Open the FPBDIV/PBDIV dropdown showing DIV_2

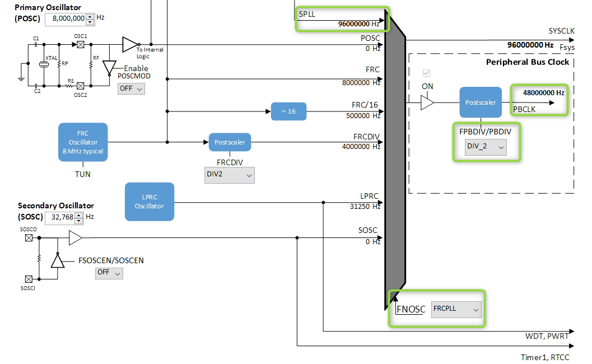(x=485, y=147)
